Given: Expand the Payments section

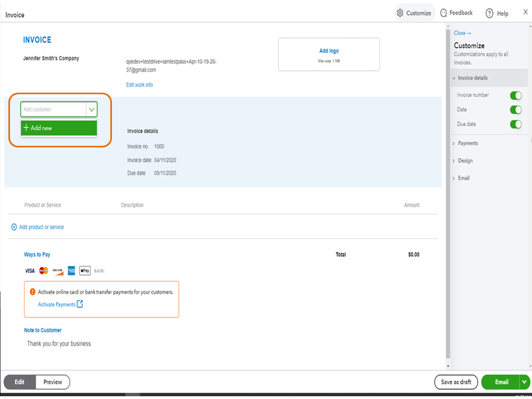Looking at the screenshot, I should (465, 143).
